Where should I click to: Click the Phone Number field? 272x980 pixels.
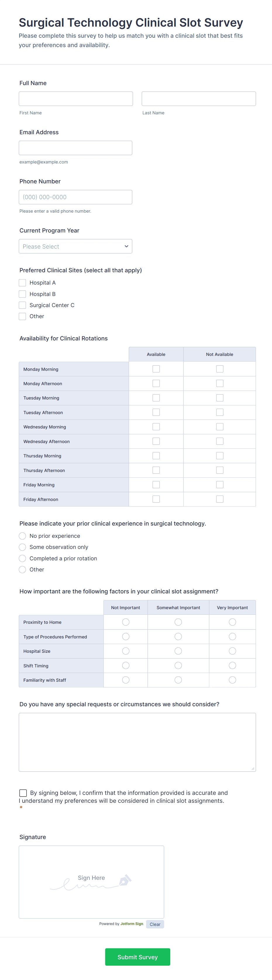pos(75,197)
